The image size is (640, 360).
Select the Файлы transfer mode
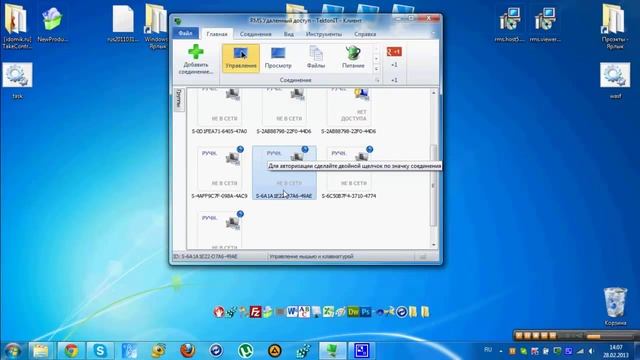(316, 58)
